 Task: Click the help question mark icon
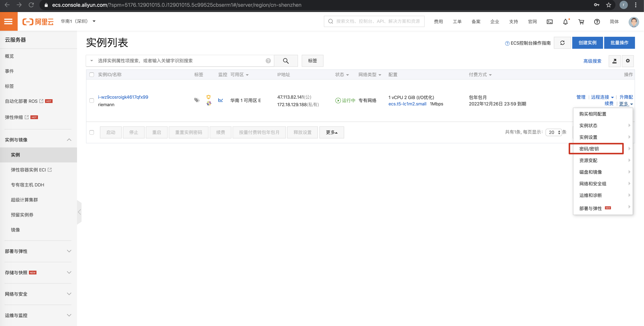pyautogui.click(x=597, y=22)
